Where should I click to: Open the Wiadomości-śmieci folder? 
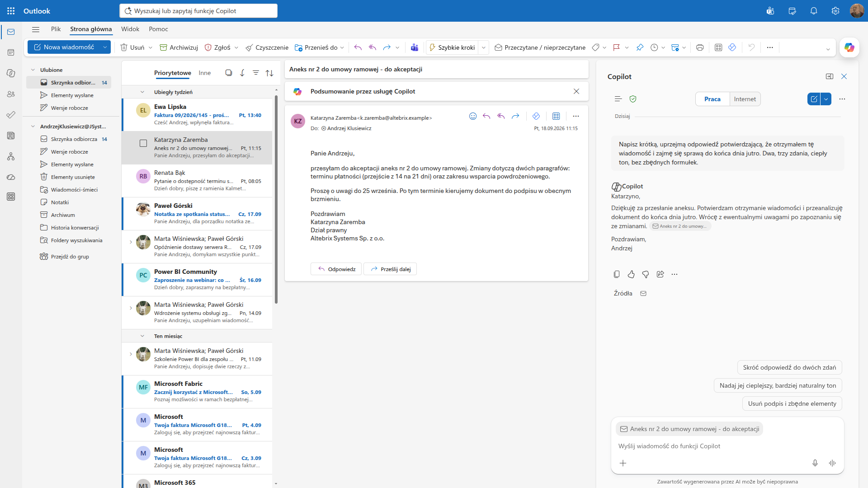(74, 190)
